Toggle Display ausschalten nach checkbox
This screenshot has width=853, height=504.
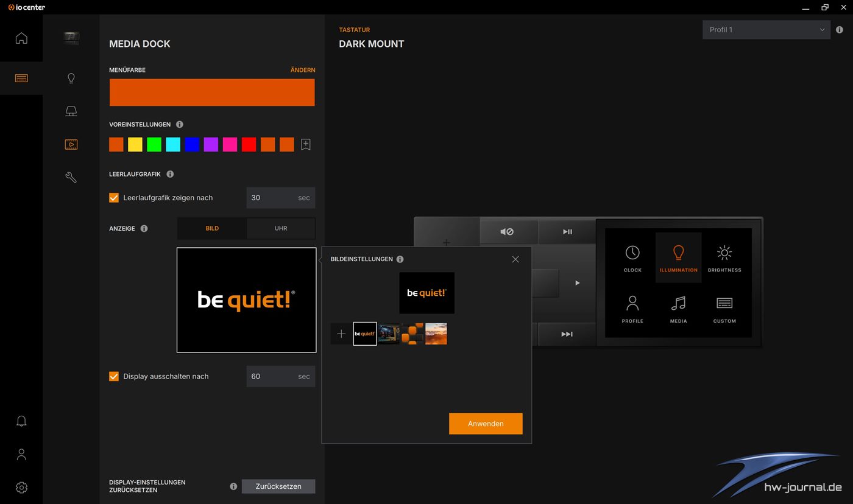[x=114, y=376]
